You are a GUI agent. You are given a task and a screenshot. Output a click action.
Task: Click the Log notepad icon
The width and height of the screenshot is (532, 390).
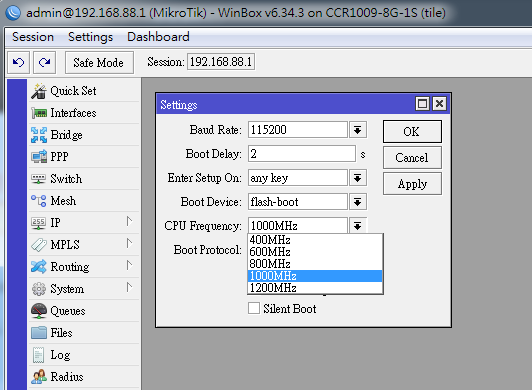coord(38,355)
